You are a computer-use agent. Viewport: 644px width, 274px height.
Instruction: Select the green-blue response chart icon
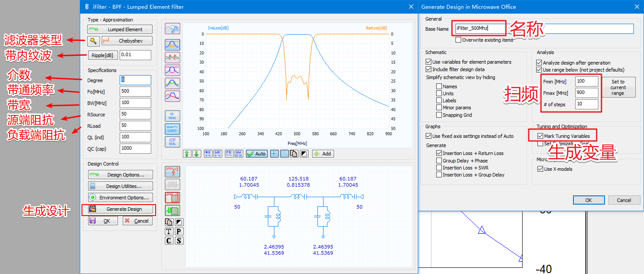pos(172,83)
